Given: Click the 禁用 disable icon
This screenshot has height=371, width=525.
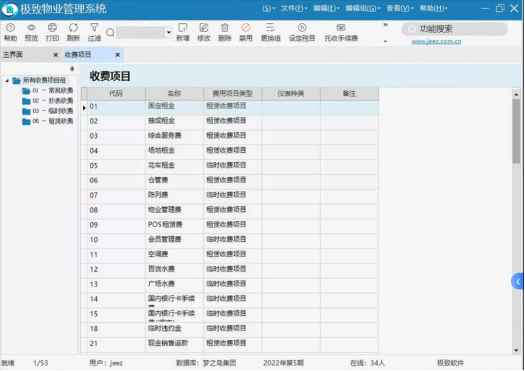Looking at the screenshot, I should 245,32.
